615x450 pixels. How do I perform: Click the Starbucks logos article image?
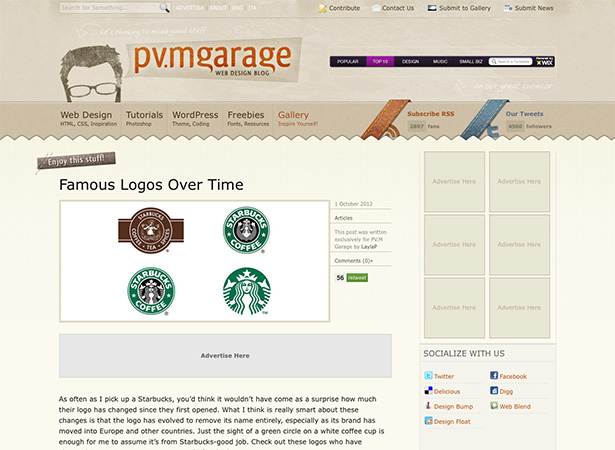(x=194, y=261)
